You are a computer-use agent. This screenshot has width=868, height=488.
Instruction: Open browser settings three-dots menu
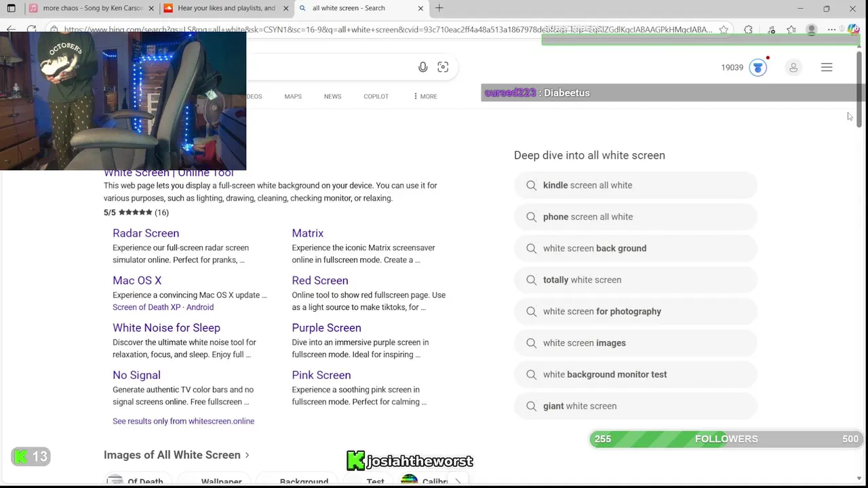coord(831,30)
